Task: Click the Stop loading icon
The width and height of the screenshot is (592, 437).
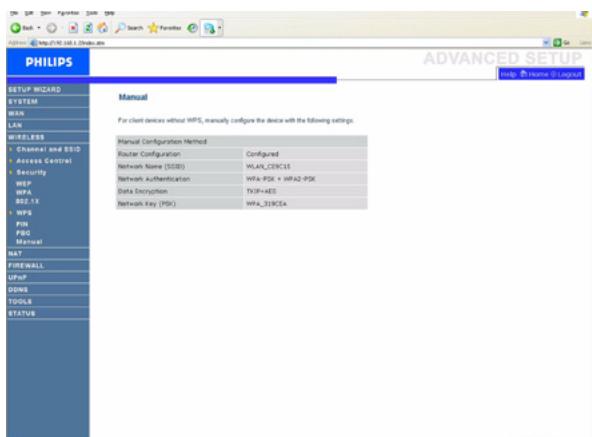Action: [73, 28]
